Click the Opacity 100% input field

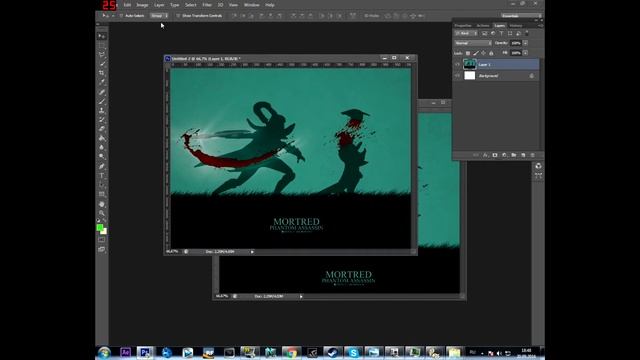[516, 43]
